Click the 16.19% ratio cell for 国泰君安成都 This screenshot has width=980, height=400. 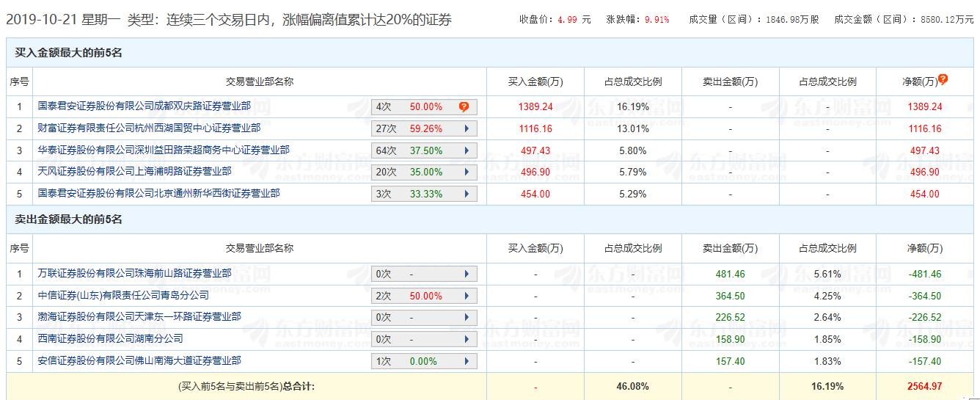632,106
